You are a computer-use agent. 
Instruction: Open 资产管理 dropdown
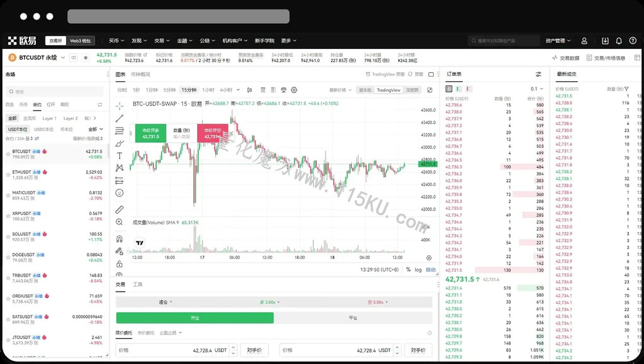pyautogui.click(x=558, y=41)
